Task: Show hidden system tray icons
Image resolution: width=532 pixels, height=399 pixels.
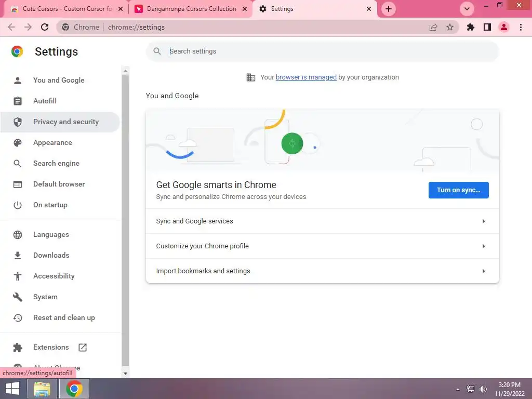Action: tap(458, 389)
